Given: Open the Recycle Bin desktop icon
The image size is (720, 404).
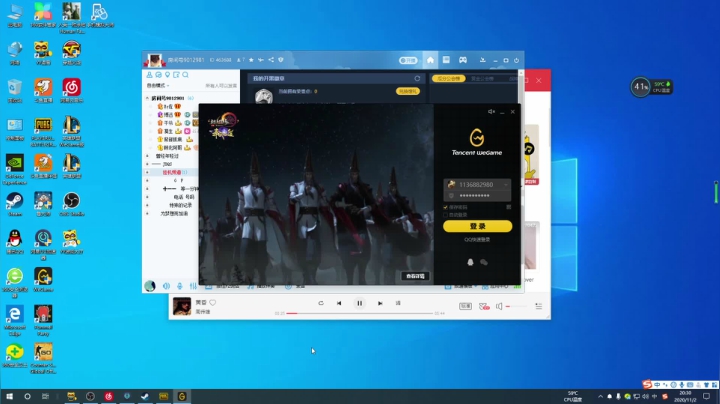Looking at the screenshot, I should point(15,90).
